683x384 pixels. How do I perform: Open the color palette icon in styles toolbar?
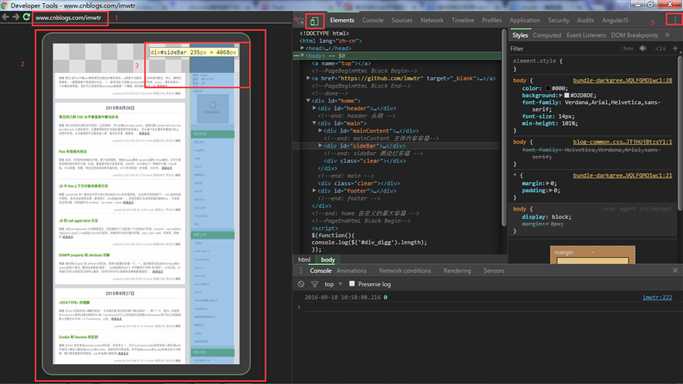pyautogui.click(x=643, y=49)
